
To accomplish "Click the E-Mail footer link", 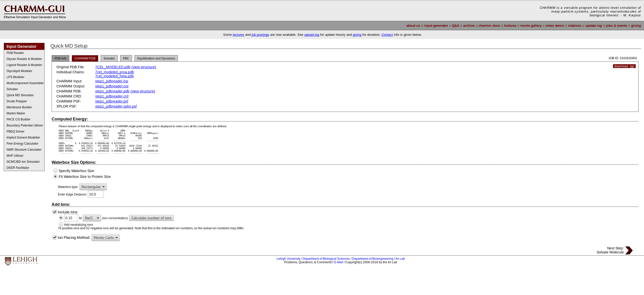I will tap(338, 262).
